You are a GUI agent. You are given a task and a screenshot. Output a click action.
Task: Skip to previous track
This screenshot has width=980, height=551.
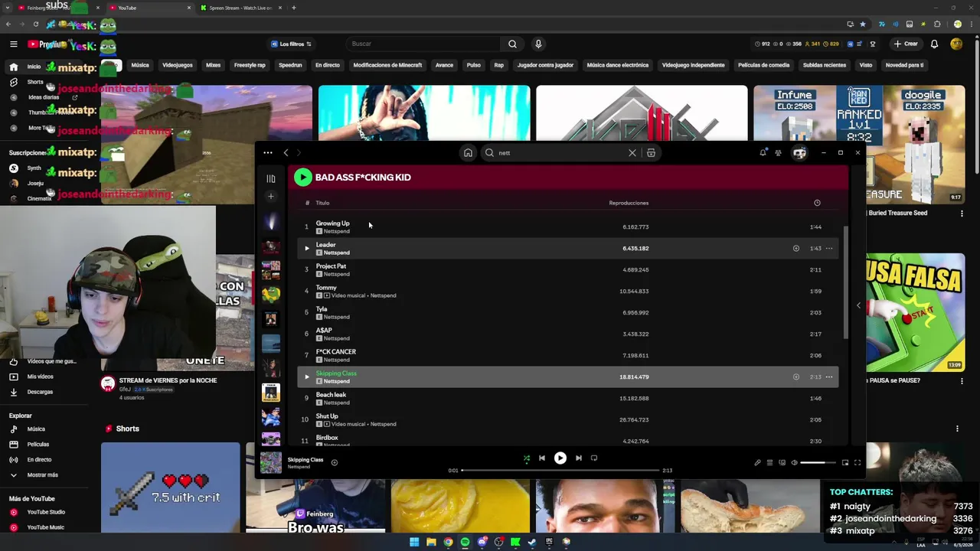click(x=542, y=458)
